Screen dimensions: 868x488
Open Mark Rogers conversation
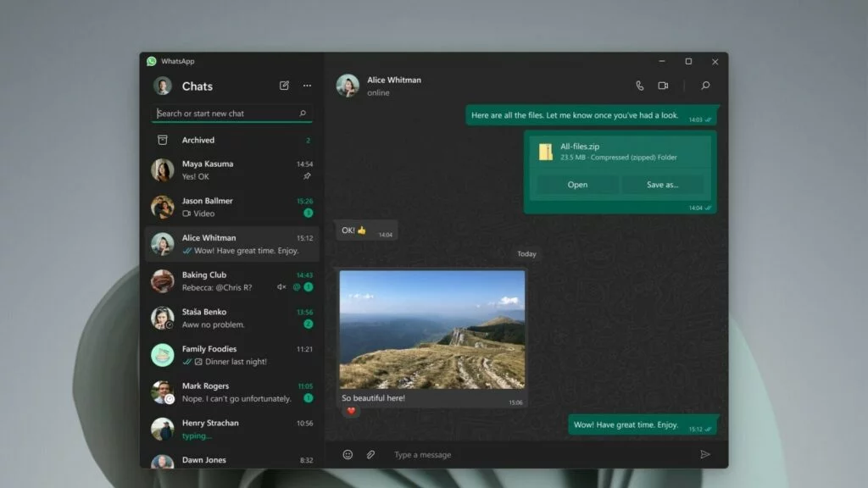(232, 392)
